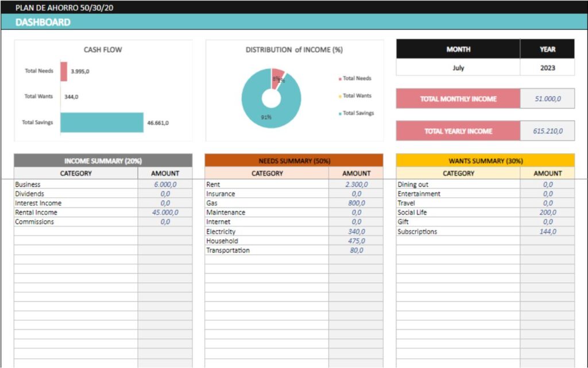
Task: Select the Transportation amount 80,0
Action: (x=356, y=250)
